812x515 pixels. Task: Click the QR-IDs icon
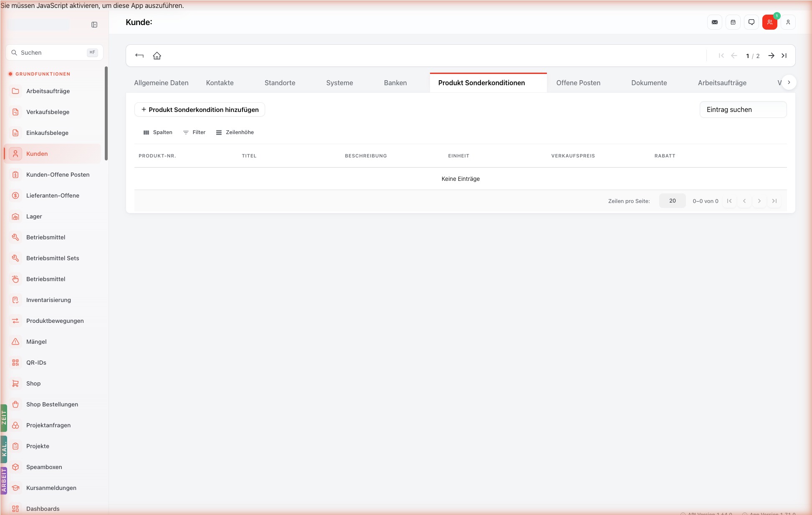pos(15,363)
